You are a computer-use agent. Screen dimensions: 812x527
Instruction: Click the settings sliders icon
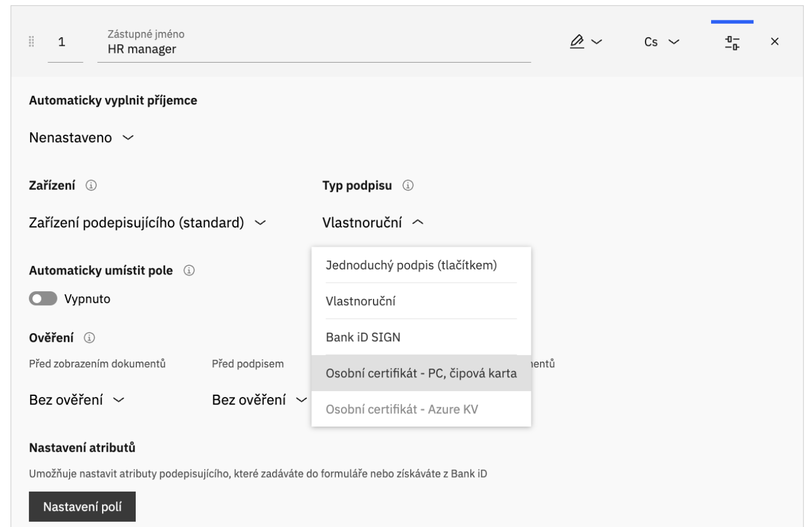coord(732,42)
